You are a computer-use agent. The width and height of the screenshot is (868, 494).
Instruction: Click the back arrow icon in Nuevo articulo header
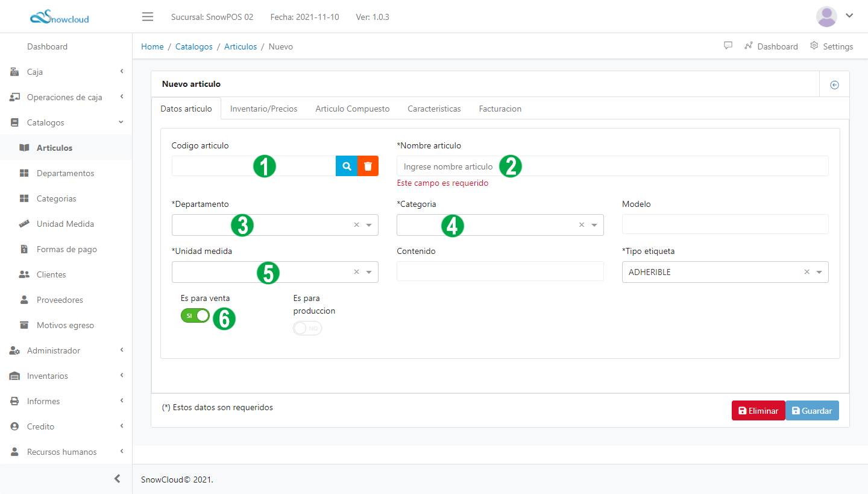[835, 85]
